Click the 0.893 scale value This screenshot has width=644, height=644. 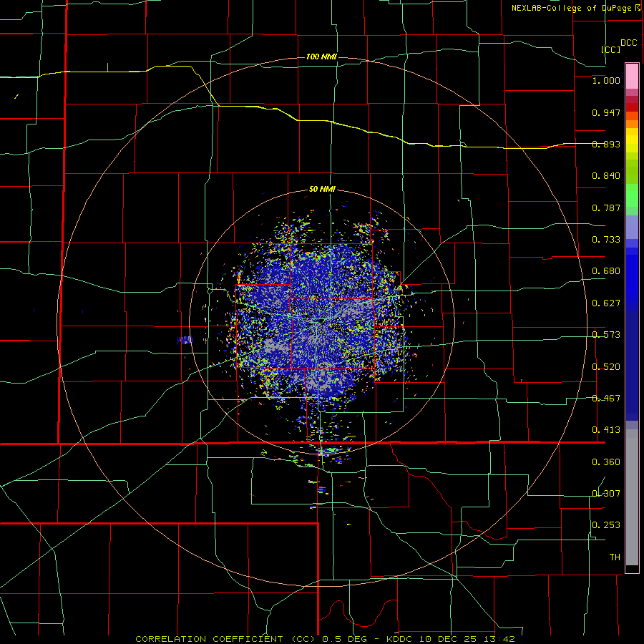(x=606, y=144)
